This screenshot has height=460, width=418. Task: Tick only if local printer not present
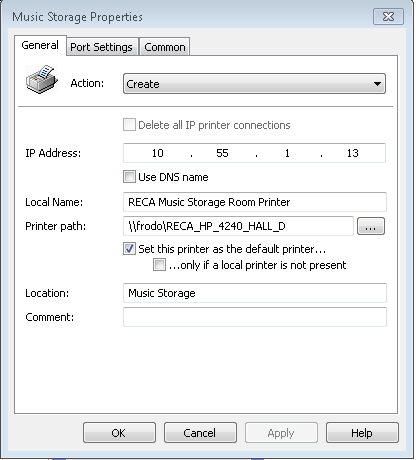159,265
